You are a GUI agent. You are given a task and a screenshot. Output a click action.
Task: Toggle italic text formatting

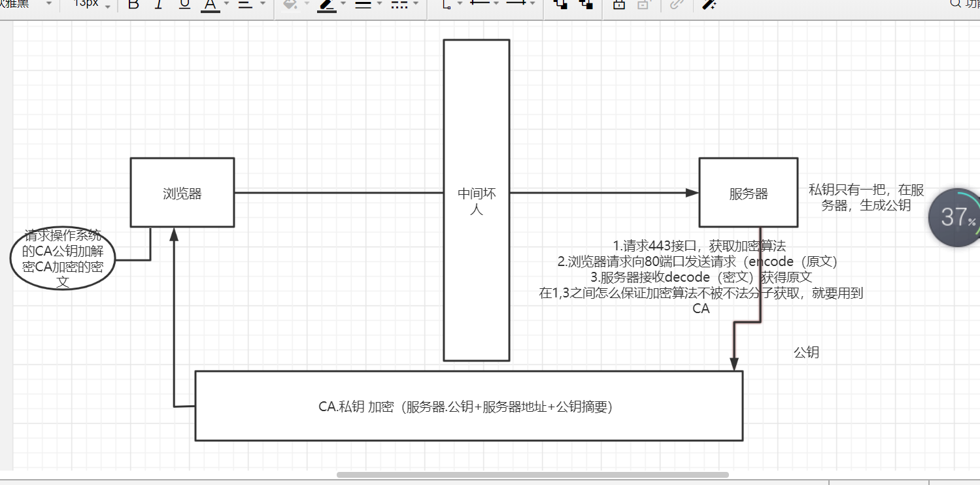click(x=158, y=5)
